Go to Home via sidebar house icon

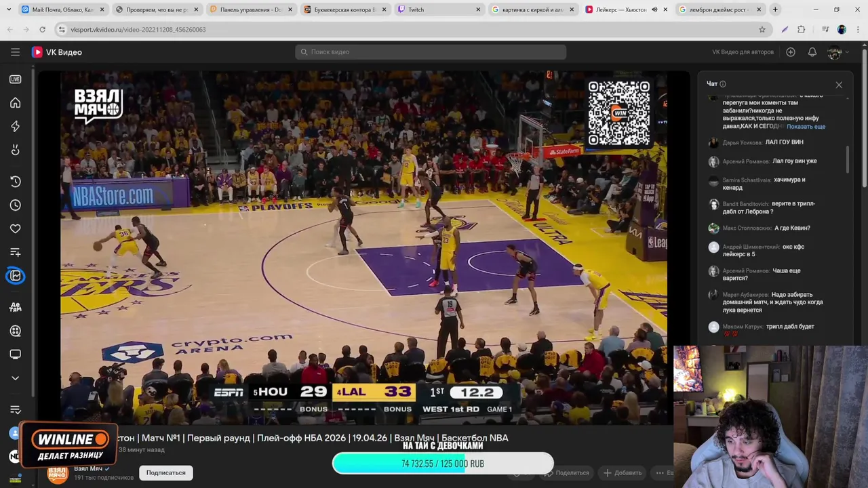coord(15,103)
